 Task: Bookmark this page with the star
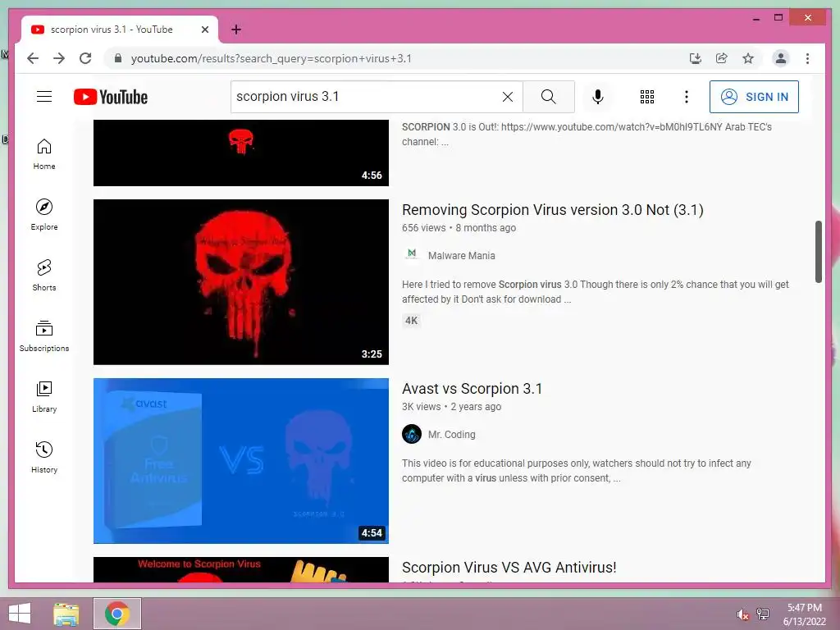point(748,58)
